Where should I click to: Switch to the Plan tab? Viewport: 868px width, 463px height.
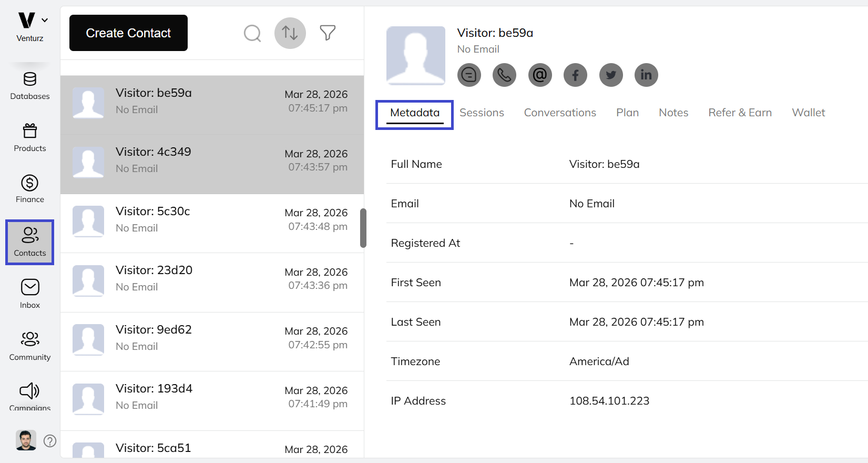tap(627, 113)
